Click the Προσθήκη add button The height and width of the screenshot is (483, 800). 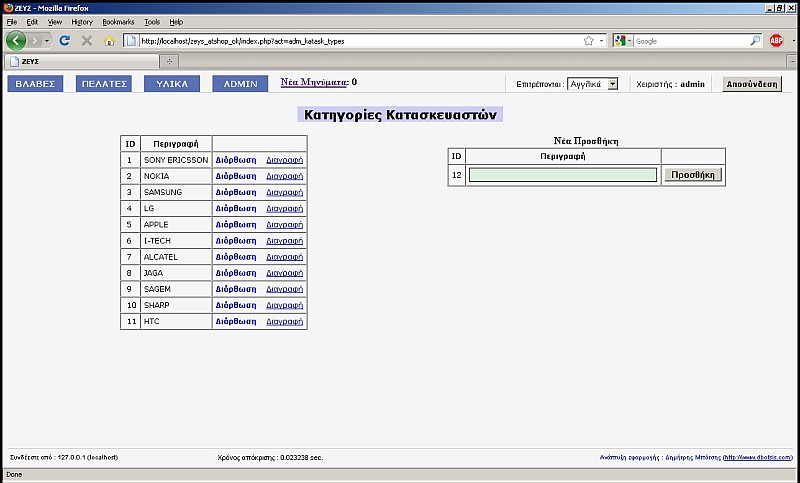click(x=693, y=175)
